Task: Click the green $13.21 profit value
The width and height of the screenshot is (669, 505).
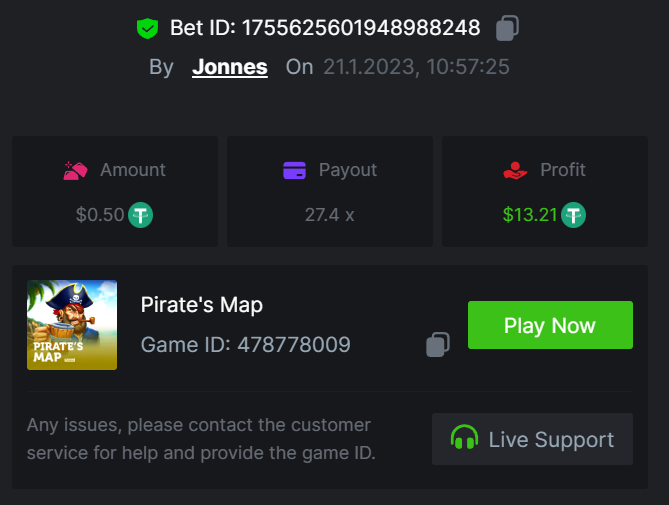Action: pos(529,214)
